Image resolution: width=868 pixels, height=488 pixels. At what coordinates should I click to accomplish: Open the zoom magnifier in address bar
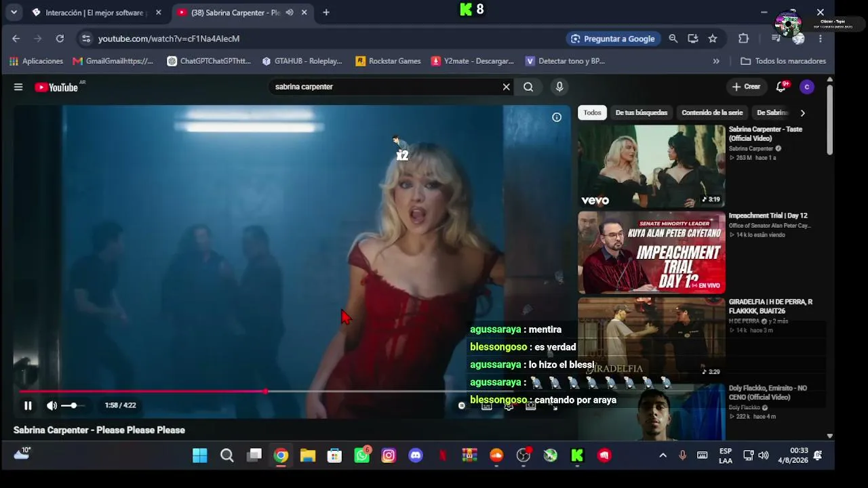673,39
